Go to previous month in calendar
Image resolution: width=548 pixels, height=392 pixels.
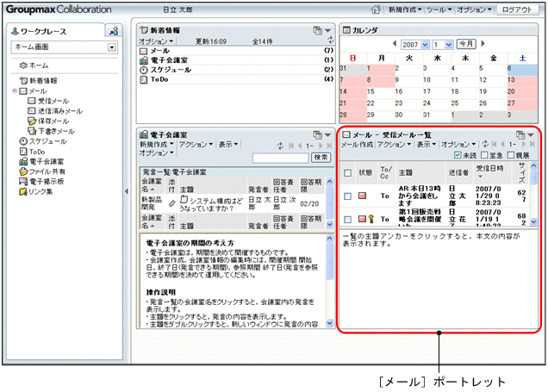(395, 44)
